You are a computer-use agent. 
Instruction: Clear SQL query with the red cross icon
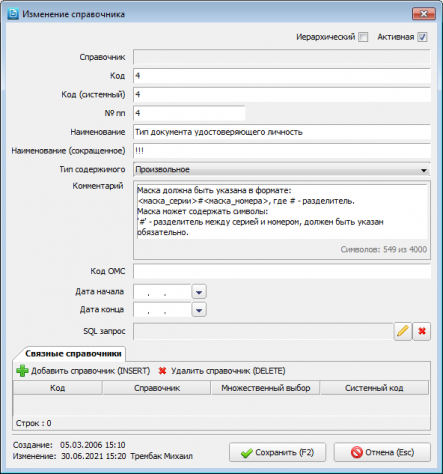pos(422,331)
